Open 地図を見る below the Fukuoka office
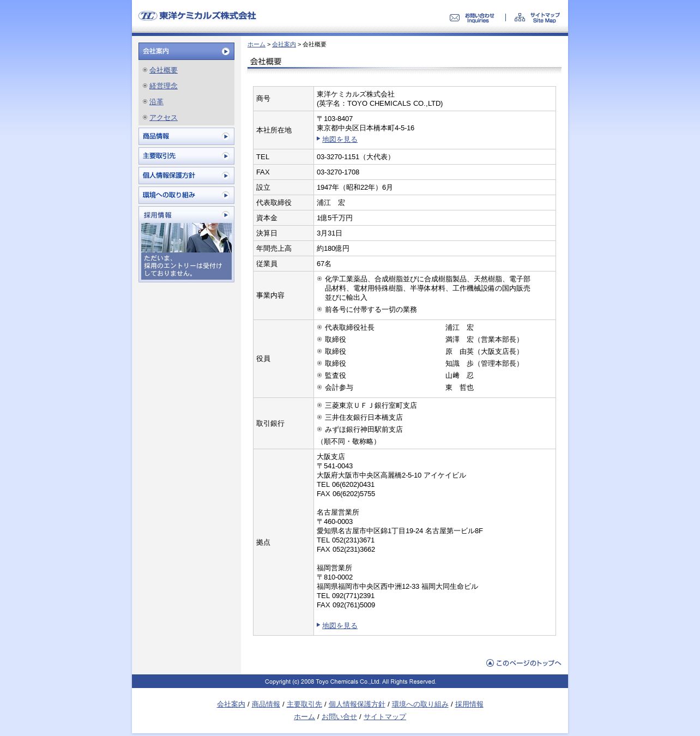The width and height of the screenshot is (700, 736). (340, 626)
